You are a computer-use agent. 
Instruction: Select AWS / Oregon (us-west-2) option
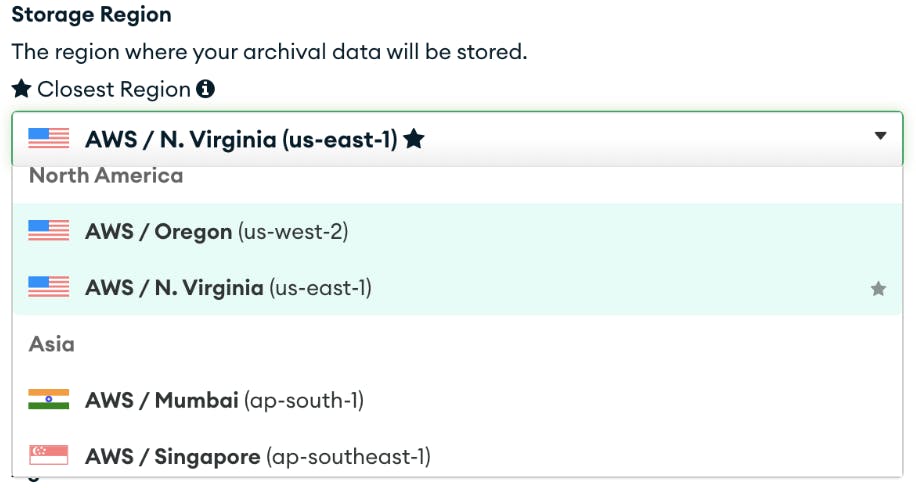(216, 231)
